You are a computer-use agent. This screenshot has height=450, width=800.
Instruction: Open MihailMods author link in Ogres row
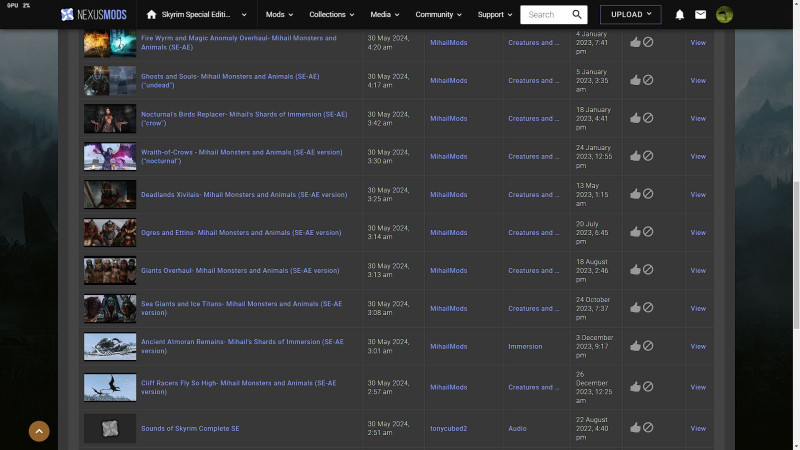[x=448, y=232]
